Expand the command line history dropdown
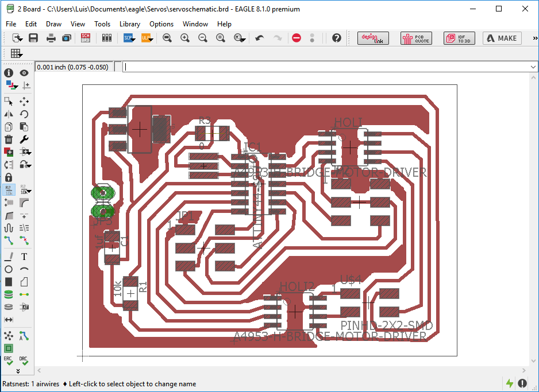This screenshot has width=539, height=392. click(x=533, y=67)
